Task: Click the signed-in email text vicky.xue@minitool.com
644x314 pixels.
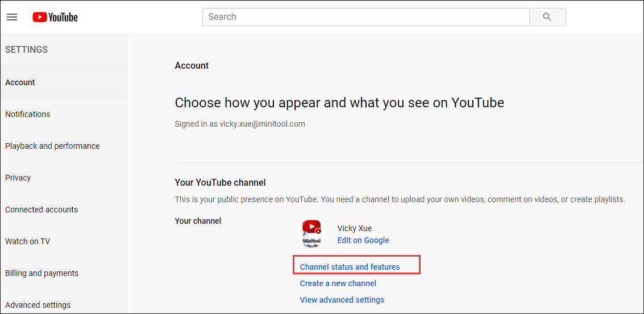Action: click(x=263, y=124)
